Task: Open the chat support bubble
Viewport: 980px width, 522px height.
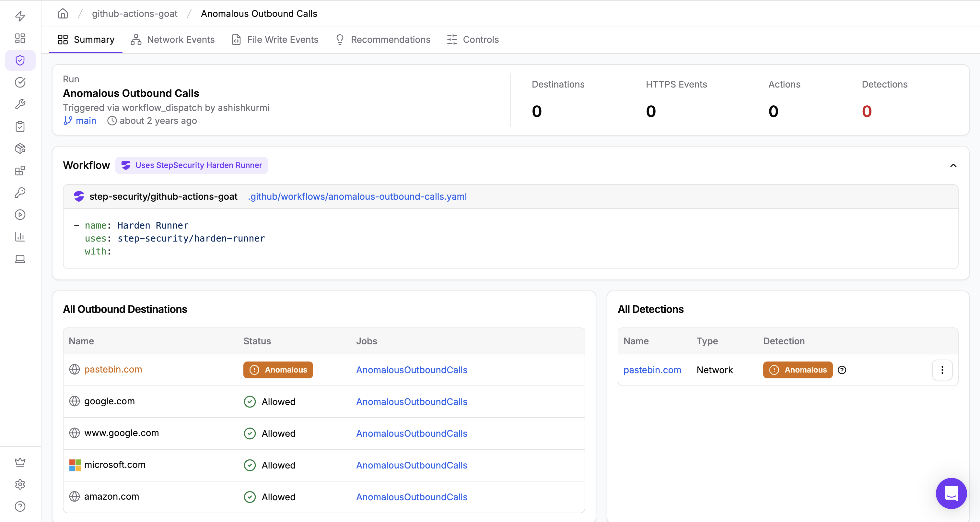Action: [x=951, y=493]
